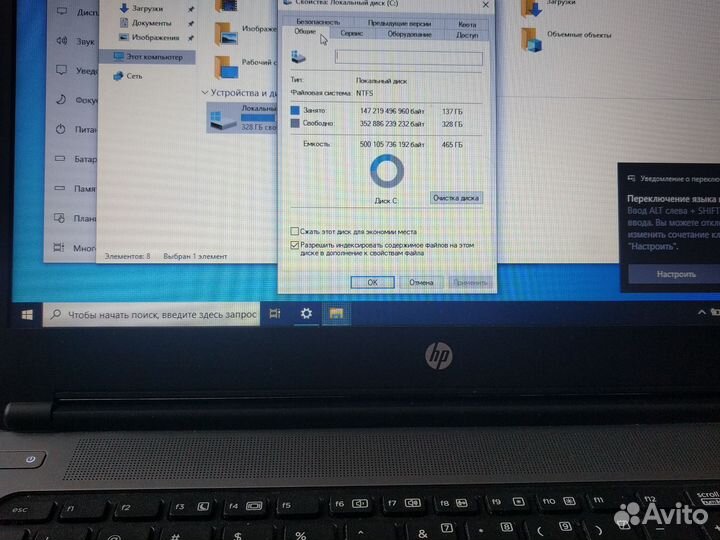Click the Отмена button
This screenshot has width=720, height=540.
pos(421,282)
